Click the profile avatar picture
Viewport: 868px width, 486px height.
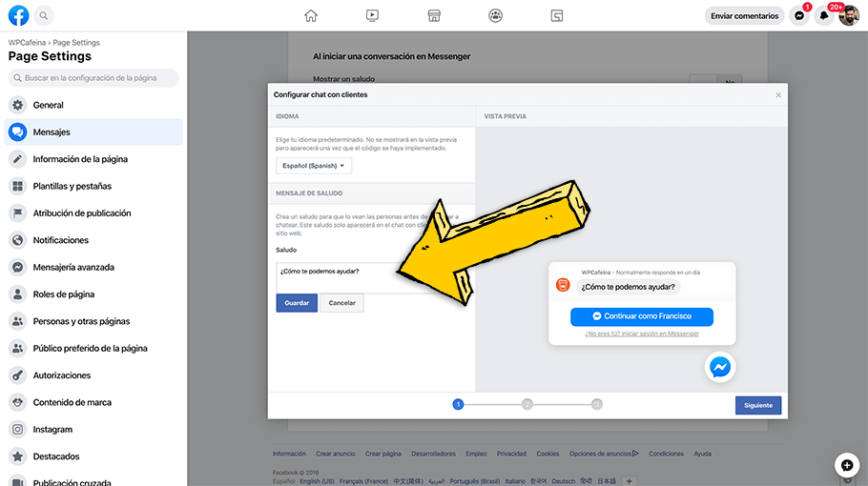(849, 16)
